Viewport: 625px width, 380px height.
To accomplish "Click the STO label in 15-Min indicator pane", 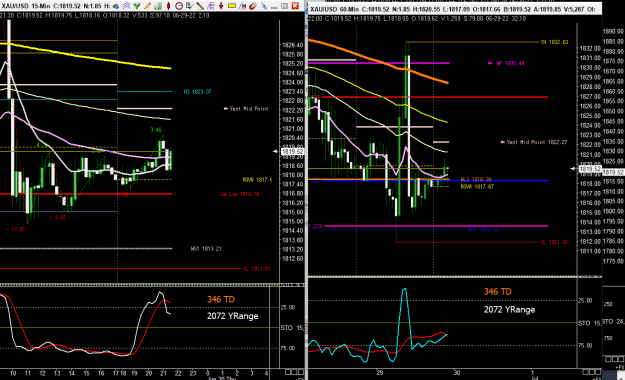I will click(x=287, y=328).
